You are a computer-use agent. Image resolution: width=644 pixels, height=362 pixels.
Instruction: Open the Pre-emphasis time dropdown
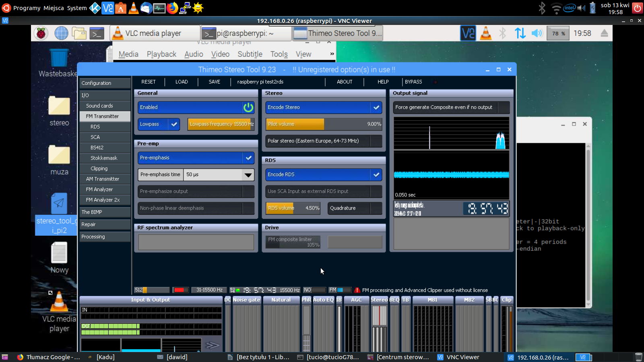coord(248,175)
